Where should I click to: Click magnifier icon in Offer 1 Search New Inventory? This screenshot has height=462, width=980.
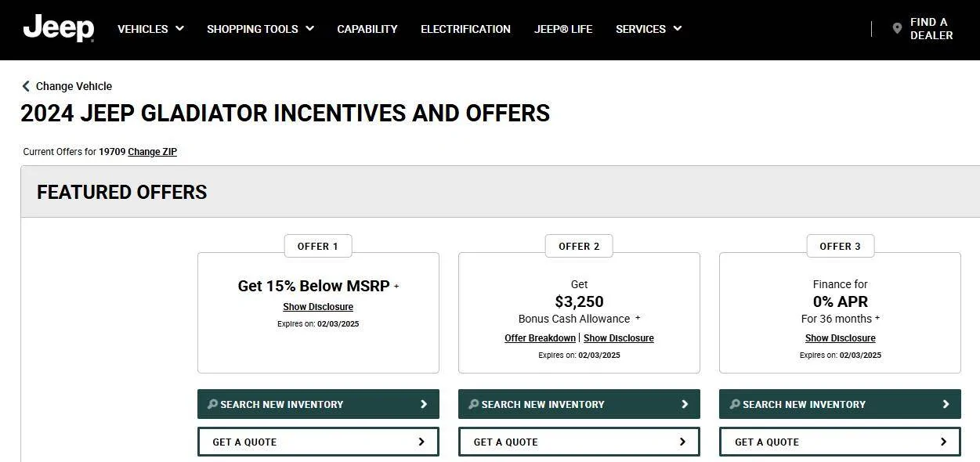(x=212, y=404)
